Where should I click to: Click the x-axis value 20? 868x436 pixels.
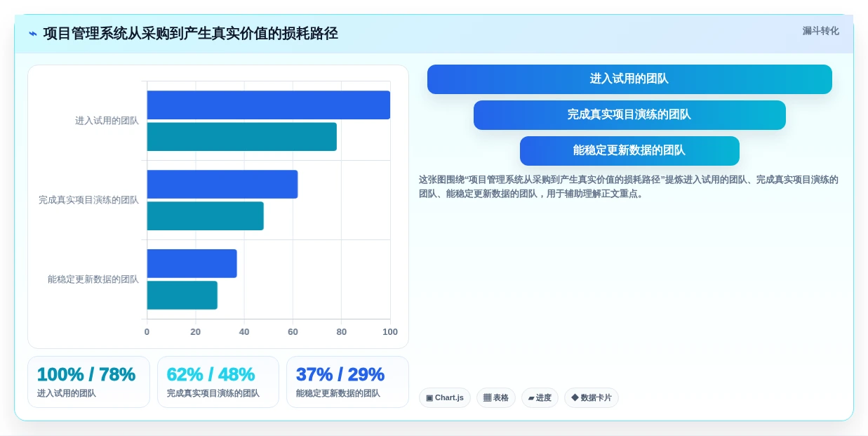pos(196,332)
